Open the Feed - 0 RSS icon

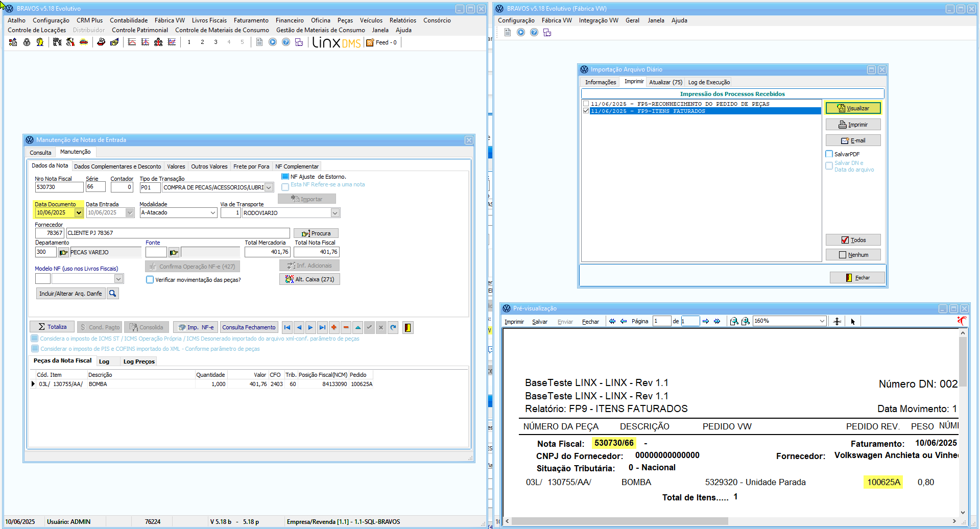point(370,42)
